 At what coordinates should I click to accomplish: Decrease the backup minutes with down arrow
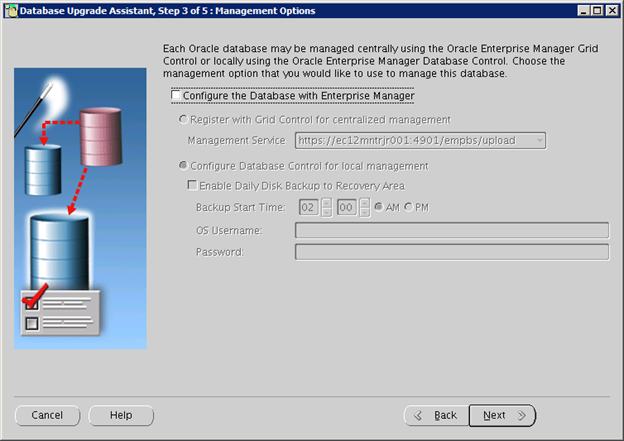click(x=364, y=212)
